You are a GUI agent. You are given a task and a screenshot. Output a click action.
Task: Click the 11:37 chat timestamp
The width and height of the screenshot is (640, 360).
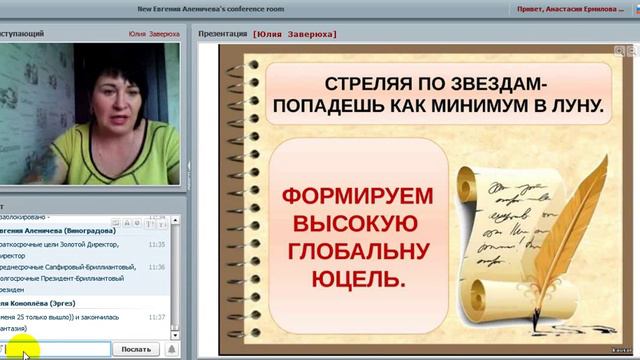point(157,317)
